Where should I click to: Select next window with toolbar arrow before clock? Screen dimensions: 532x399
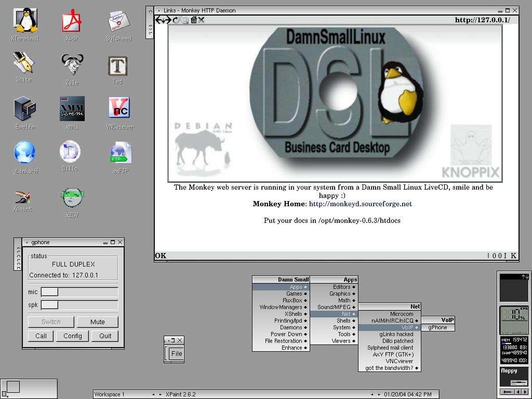click(x=379, y=394)
